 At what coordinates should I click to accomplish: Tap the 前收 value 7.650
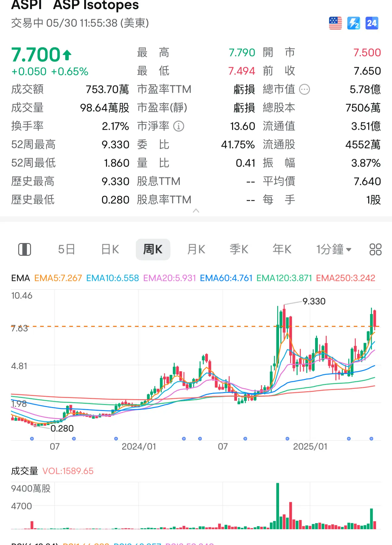click(367, 71)
